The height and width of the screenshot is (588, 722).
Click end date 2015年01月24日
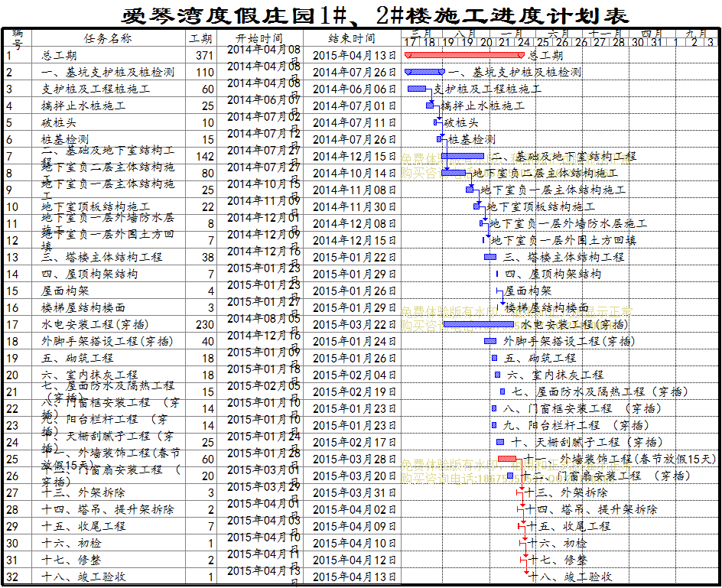pos(354,342)
